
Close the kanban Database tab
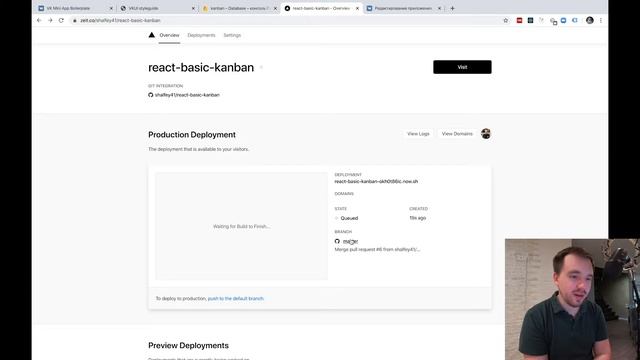tap(275, 8)
